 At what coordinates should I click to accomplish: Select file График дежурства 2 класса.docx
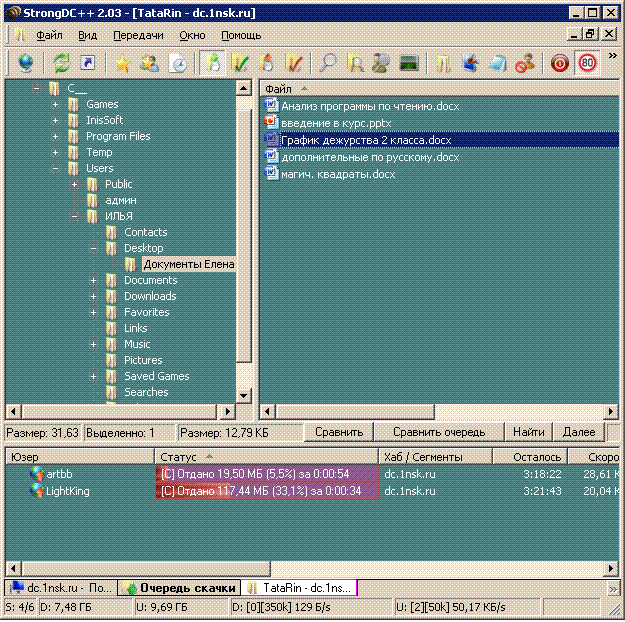[366, 140]
